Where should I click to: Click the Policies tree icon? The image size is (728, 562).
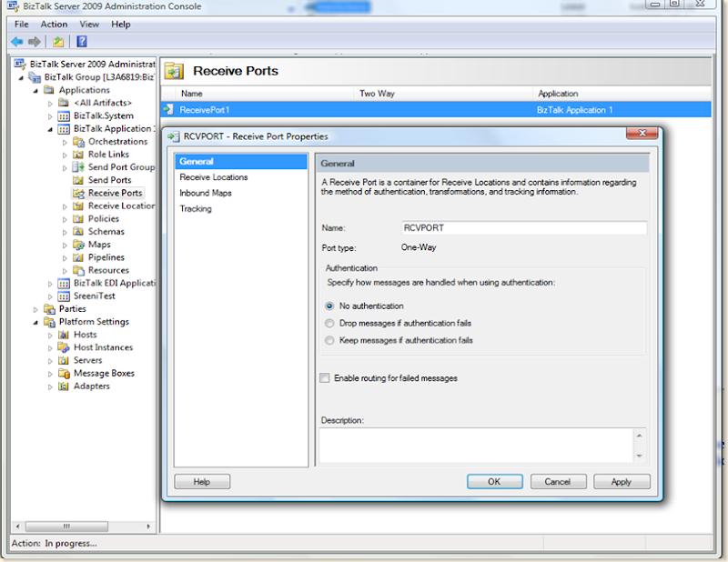78,219
